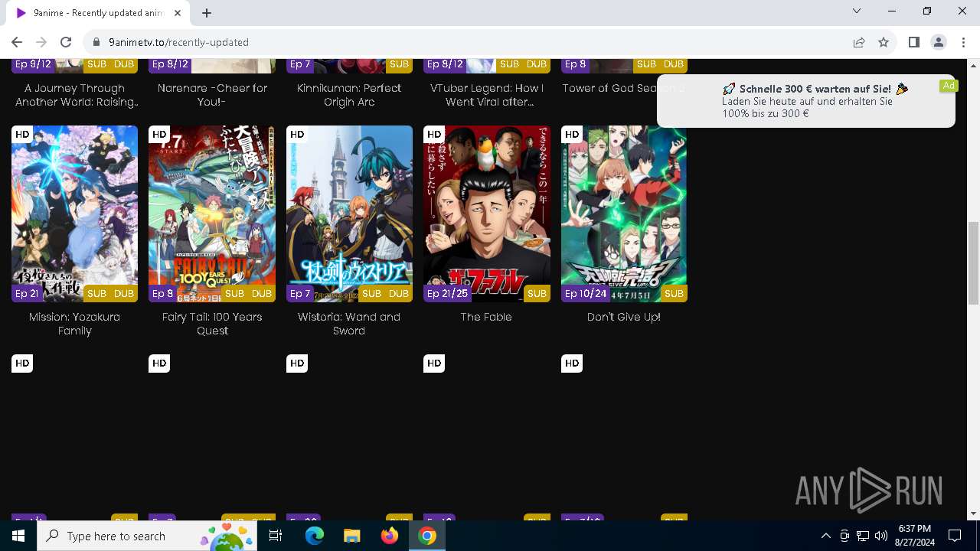This screenshot has height=551, width=980.
Task: Open Don't Give Up! poster
Action: tap(624, 214)
